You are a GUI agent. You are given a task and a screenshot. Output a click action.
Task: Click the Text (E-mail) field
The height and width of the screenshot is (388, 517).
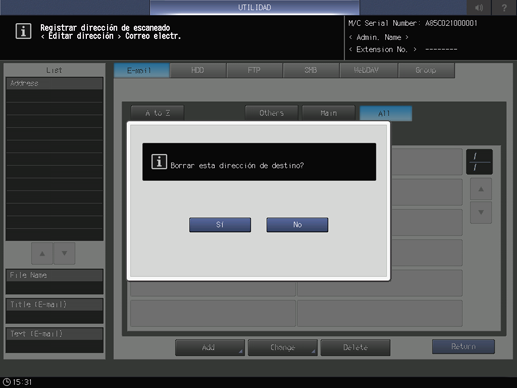54,340
